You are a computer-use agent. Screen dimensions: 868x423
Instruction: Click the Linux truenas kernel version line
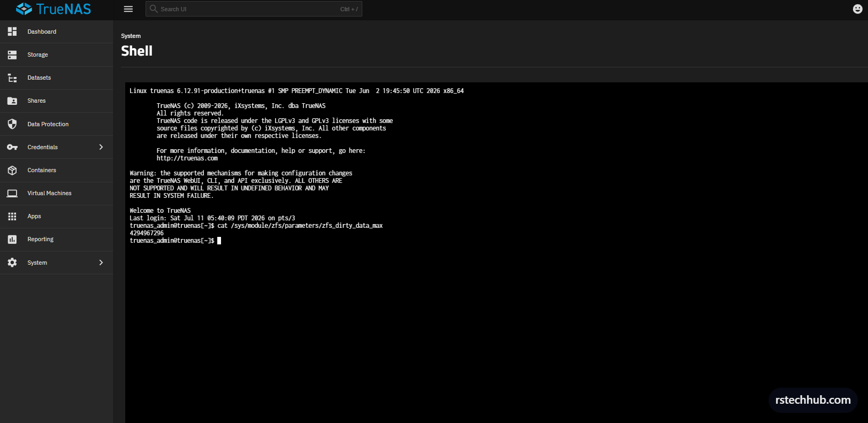point(296,91)
